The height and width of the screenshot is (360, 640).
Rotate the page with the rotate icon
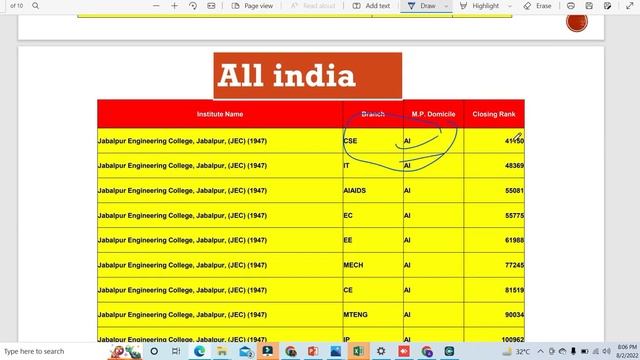193,6
